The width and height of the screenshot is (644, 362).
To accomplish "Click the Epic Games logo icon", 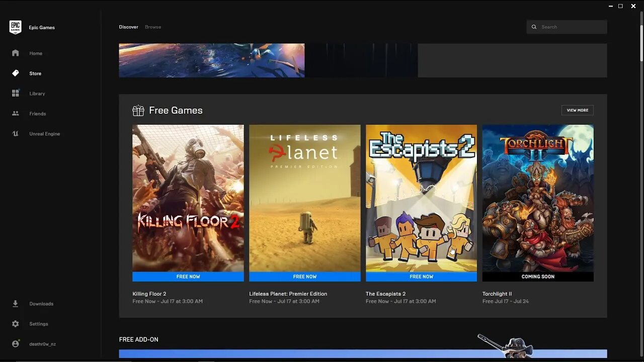I will click(16, 27).
